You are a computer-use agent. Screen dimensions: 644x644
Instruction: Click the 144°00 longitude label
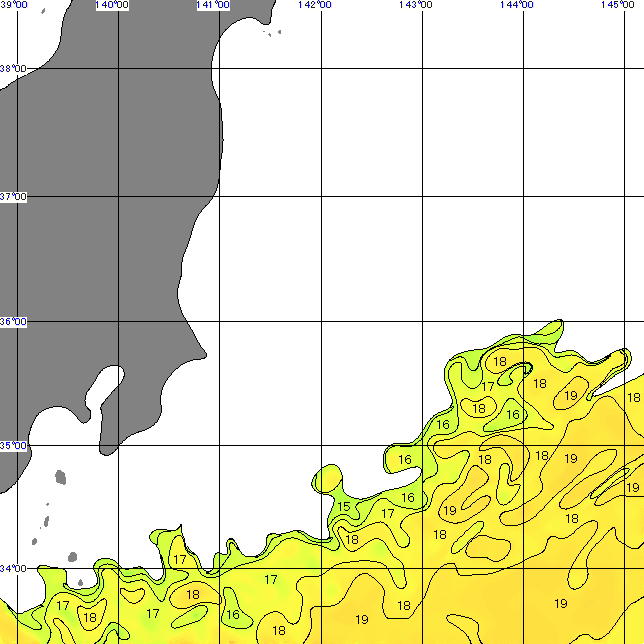click(x=516, y=5)
